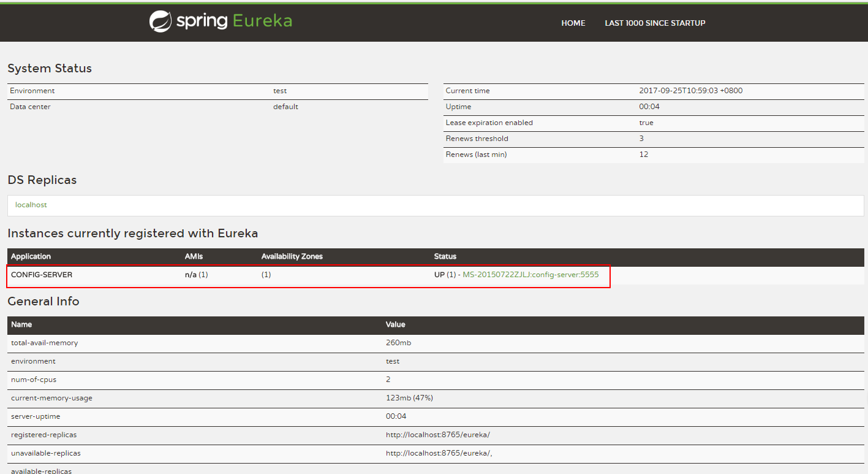Select the environment row label in General Info
The width and height of the screenshot is (868, 474).
33,361
